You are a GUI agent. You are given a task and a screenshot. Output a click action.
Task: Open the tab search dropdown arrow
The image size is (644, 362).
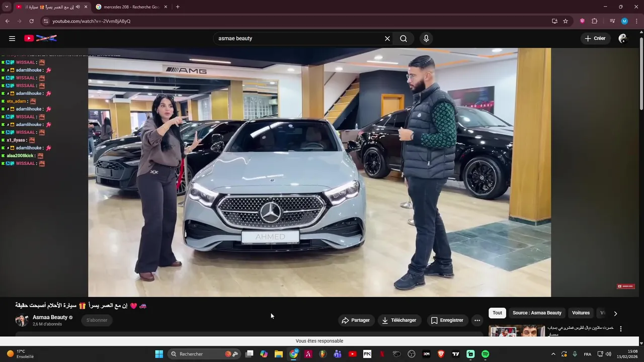coord(7,7)
